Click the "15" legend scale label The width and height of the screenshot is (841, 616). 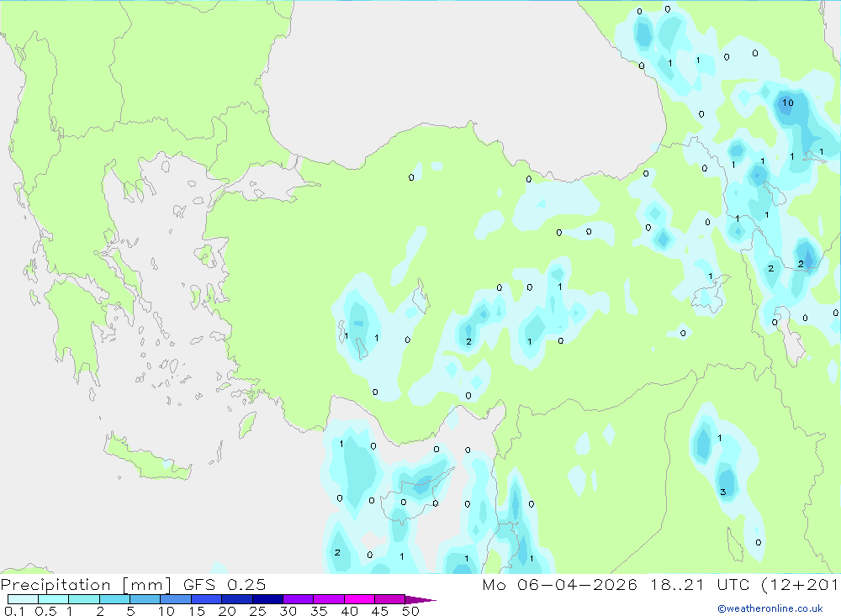[x=197, y=611]
